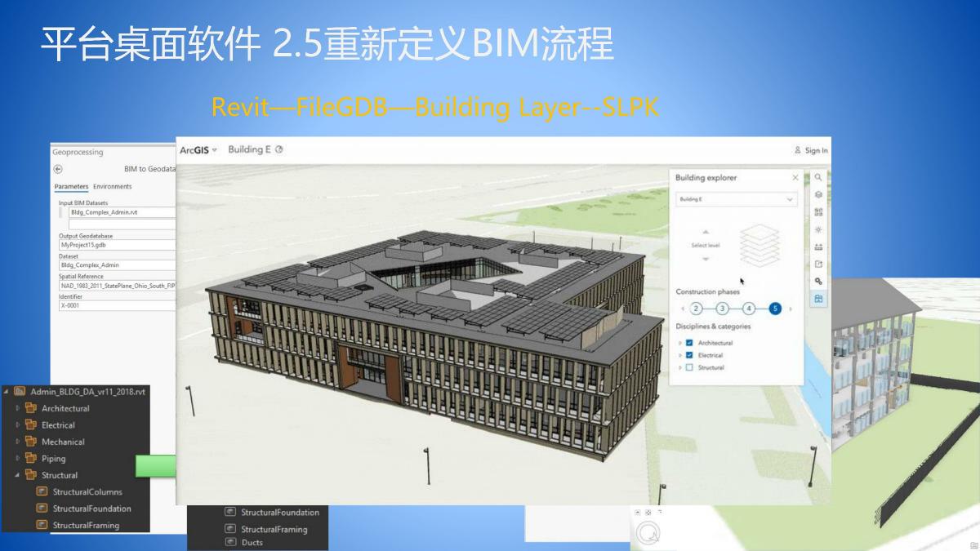Click the Dataset field Bldg_Complex_Admin
980x551 pixels.
pyautogui.click(x=117, y=264)
